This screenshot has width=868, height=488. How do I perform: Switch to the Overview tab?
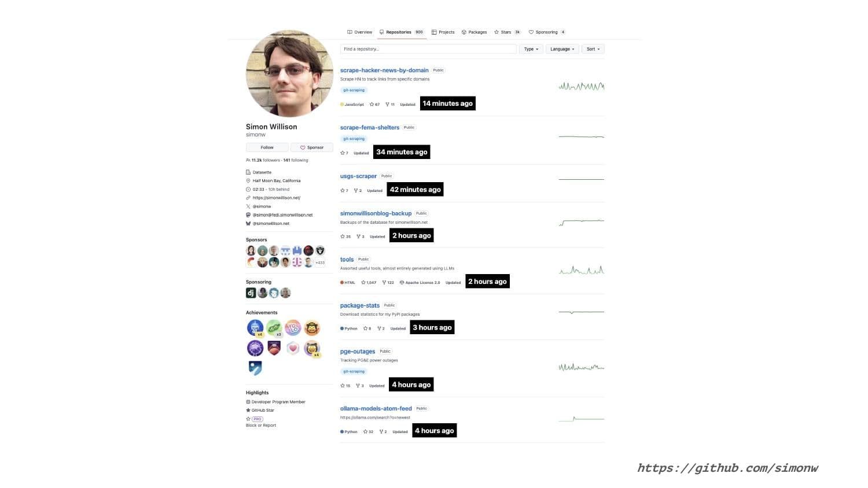click(x=360, y=32)
